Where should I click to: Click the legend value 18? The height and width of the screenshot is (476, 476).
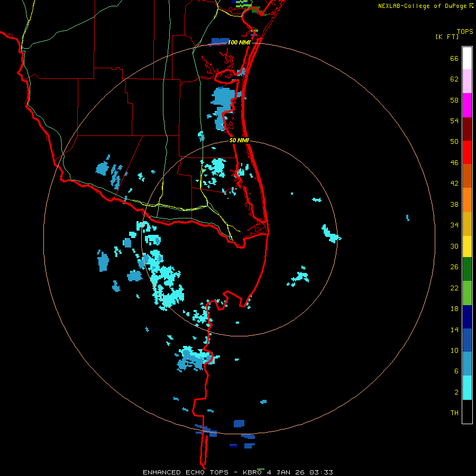pyautogui.click(x=454, y=309)
